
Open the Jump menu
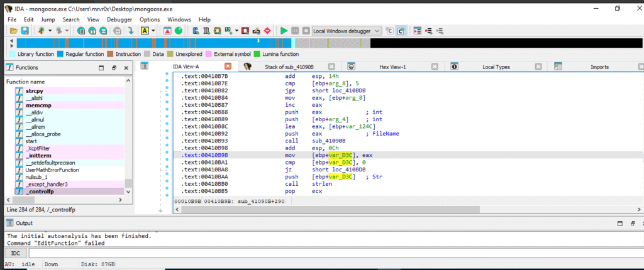[48, 19]
